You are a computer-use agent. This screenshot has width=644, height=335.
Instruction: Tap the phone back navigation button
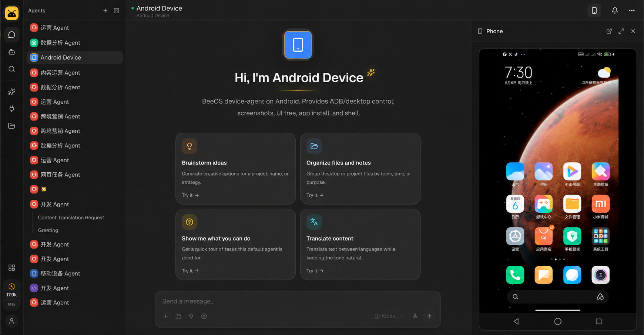click(516, 321)
